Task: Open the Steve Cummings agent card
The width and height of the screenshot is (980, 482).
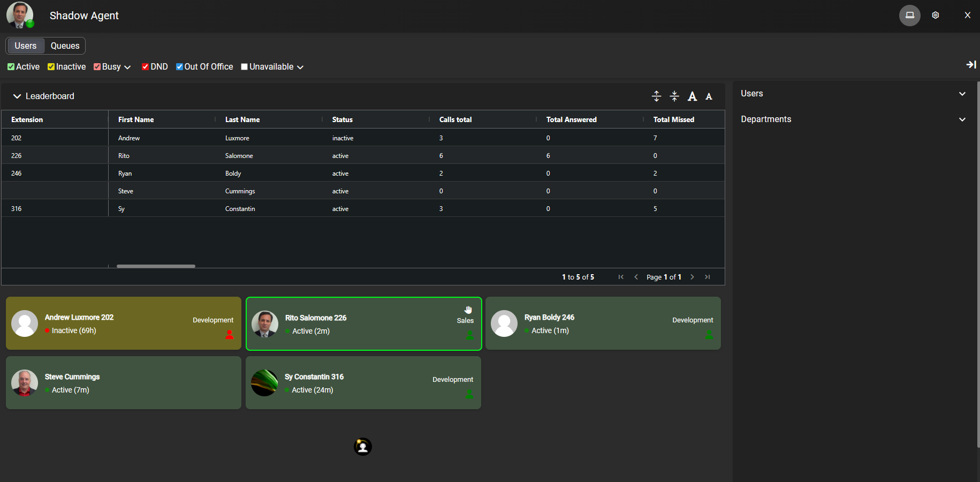Action: point(124,383)
